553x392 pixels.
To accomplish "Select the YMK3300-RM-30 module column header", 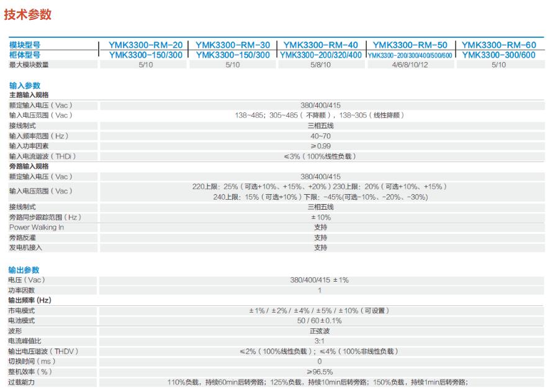I will (233, 45).
